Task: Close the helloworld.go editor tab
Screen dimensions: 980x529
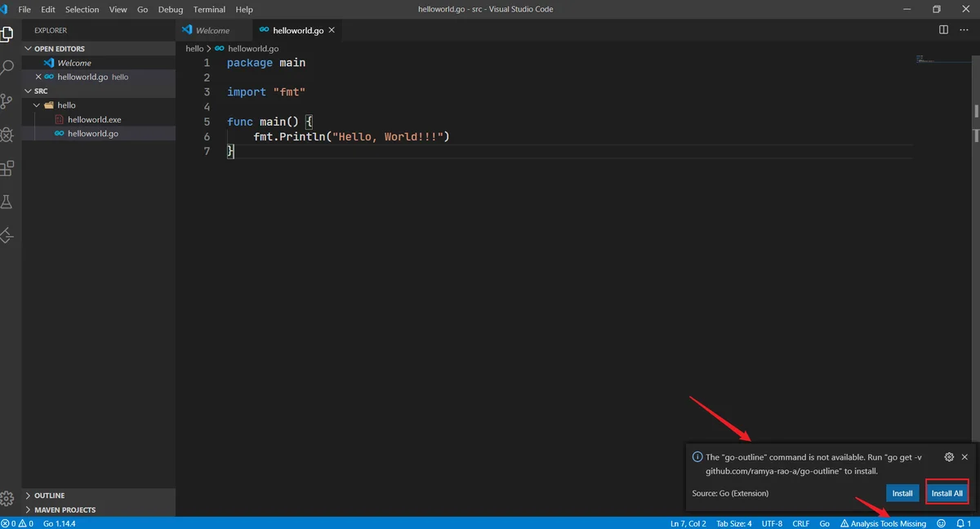Action: click(331, 30)
